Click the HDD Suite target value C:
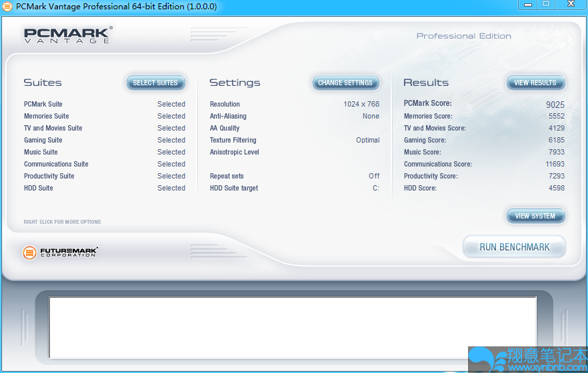 pyautogui.click(x=376, y=188)
